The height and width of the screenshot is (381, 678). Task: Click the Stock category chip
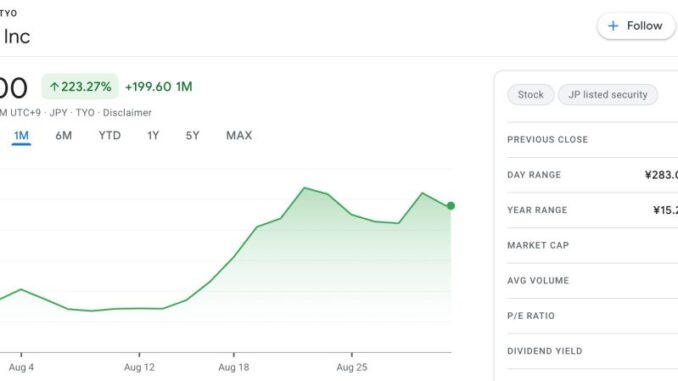click(x=531, y=95)
